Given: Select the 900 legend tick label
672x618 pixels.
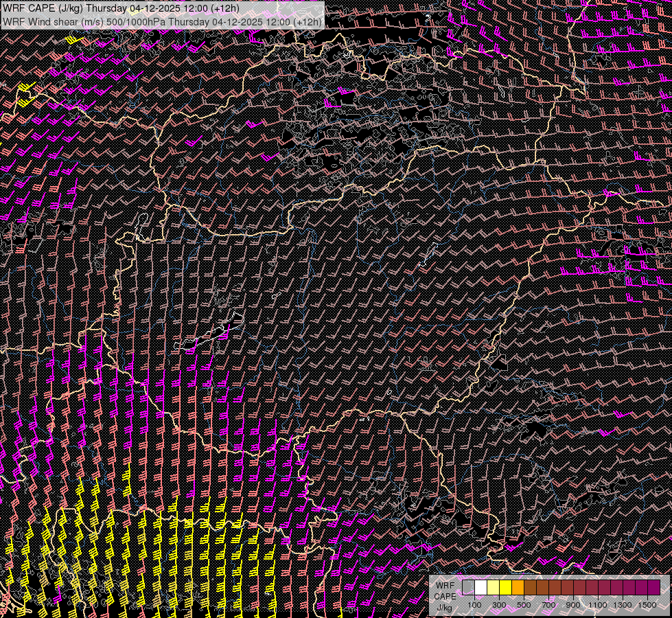Looking at the screenshot, I should coord(573,605).
